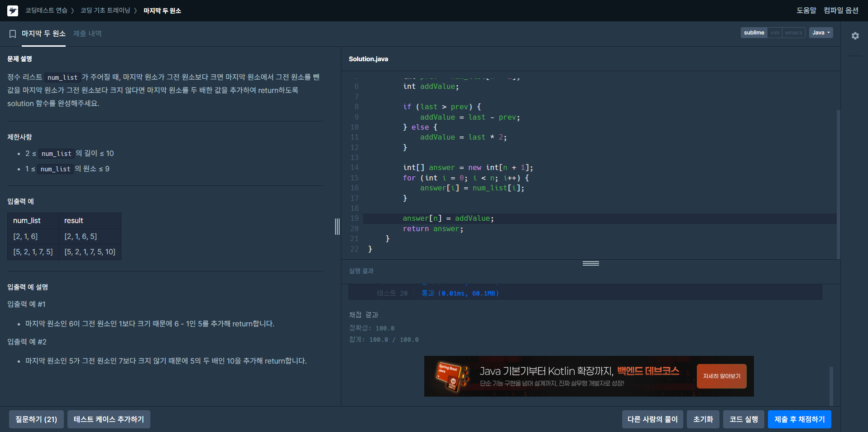Click the 제출 후 채점하기 button
Image resolution: width=868 pixels, height=432 pixels.
pos(799,419)
